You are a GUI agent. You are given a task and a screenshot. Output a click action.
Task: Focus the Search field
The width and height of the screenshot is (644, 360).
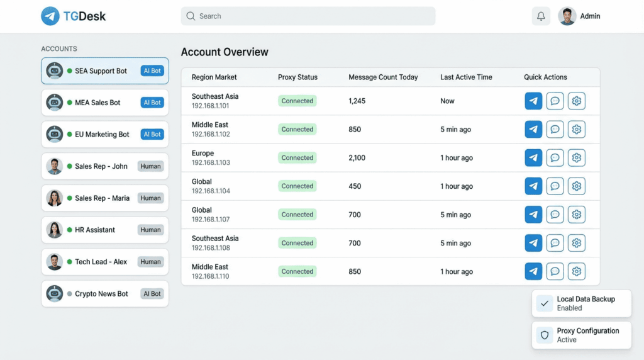(308, 16)
